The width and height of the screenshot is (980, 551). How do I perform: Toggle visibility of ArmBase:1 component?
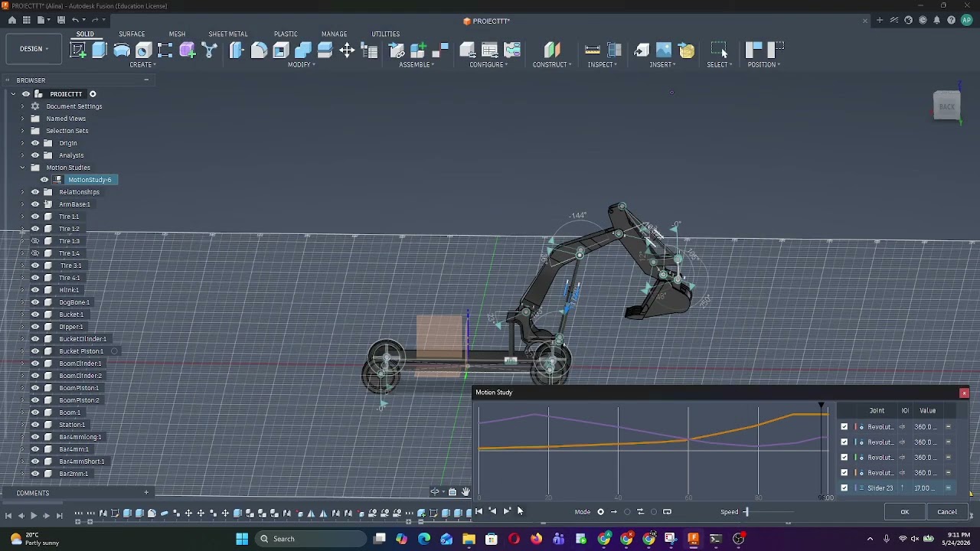pyautogui.click(x=35, y=204)
